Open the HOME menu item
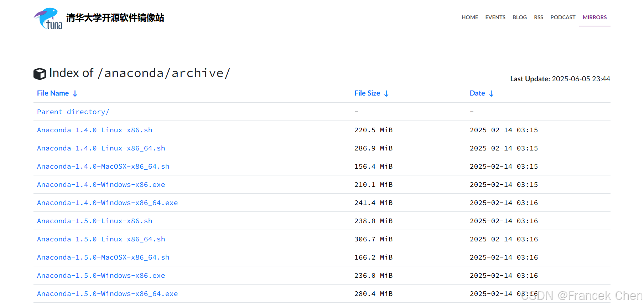The width and height of the screenshot is (644, 307). click(x=470, y=17)
